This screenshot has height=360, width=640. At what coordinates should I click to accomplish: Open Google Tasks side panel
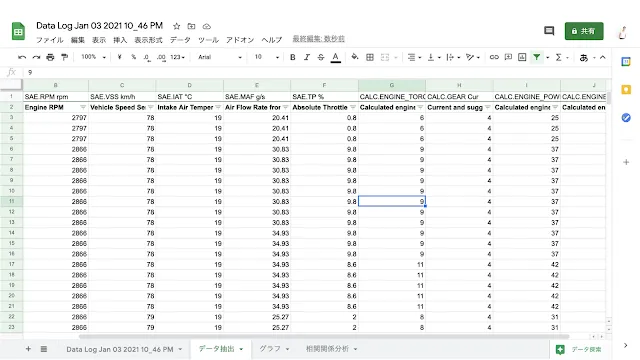click(x=626, y=118)
